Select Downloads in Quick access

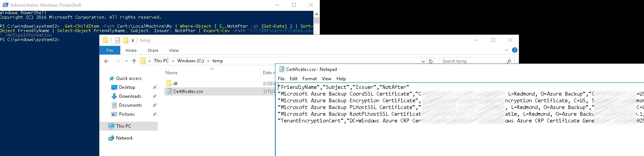(x=130, y=96)
